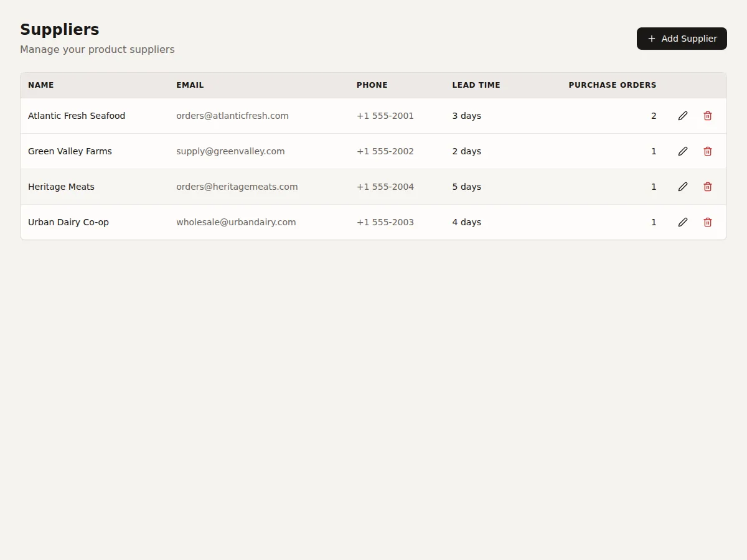Click email wholesale@urbandairy.com

point(236,222)
